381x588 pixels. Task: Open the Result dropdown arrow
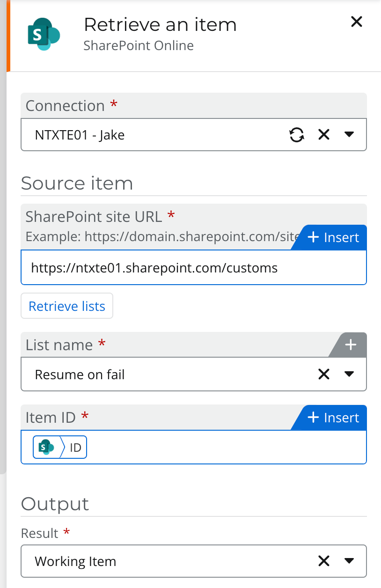click(349, 561)
